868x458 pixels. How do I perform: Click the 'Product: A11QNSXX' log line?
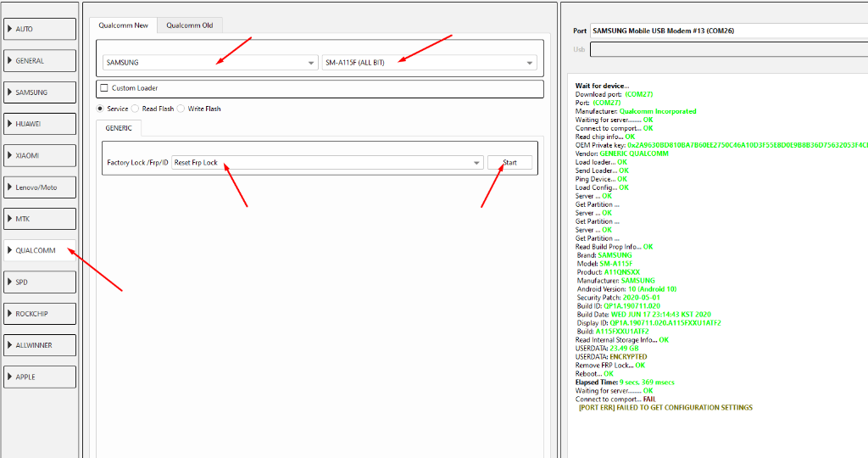(609, 272)
